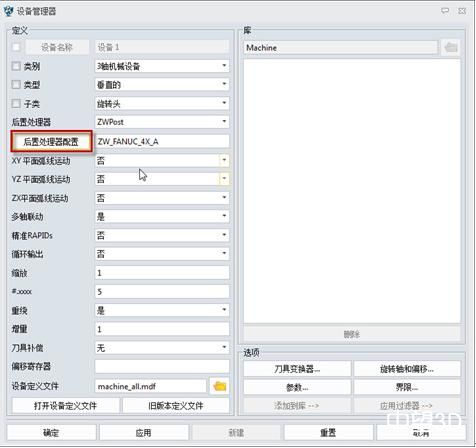
Task: Toggle the 类别 checkbox
Action: click(x=16, y=66)
